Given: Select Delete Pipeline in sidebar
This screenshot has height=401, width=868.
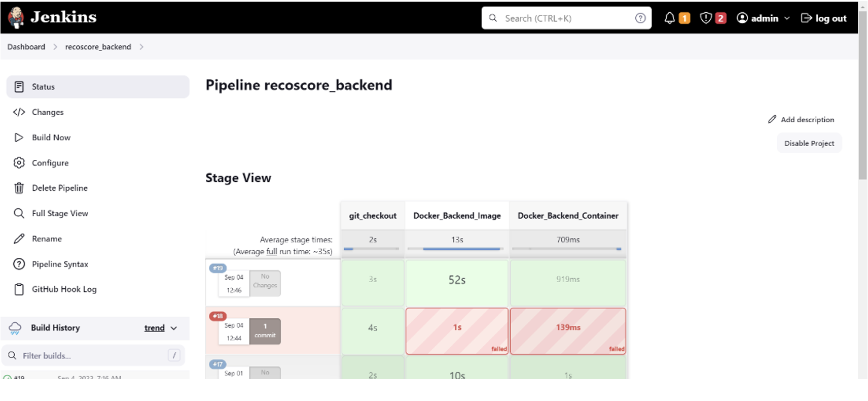Looking at the screenshot, I should (x=98, y=188).
